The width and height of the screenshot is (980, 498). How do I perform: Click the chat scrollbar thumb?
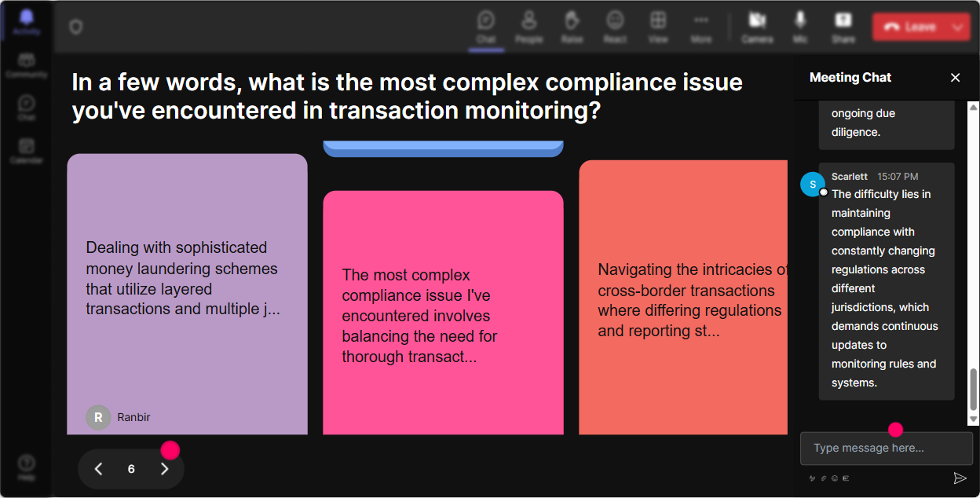coord(974,389)
